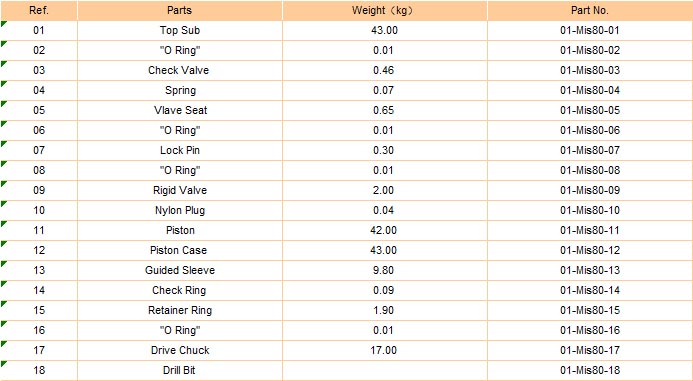
Task: Click the Check Valve cell
Action: tap(180, 70)
